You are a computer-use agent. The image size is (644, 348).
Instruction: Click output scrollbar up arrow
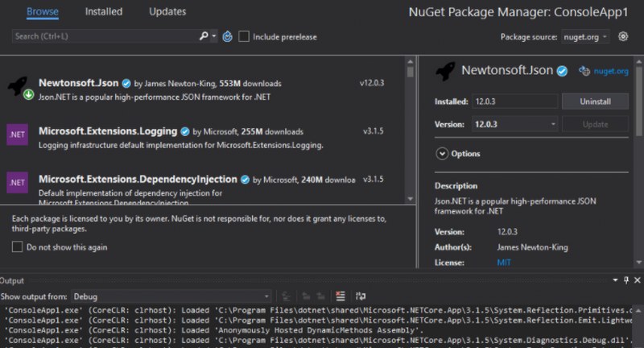[x=638, y=311]
